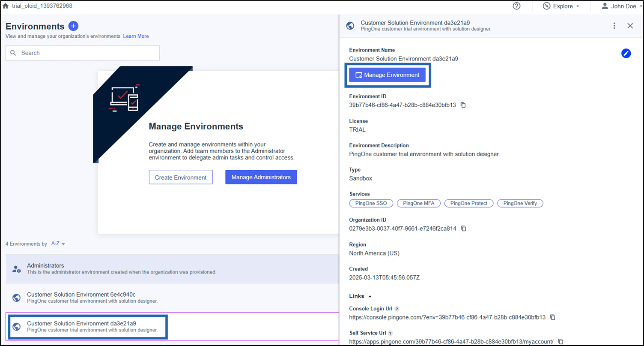The width and height of the screenshot is (644, 346).
Task: Add a new environment with plus icon
Action: click(x=74, y=26)
